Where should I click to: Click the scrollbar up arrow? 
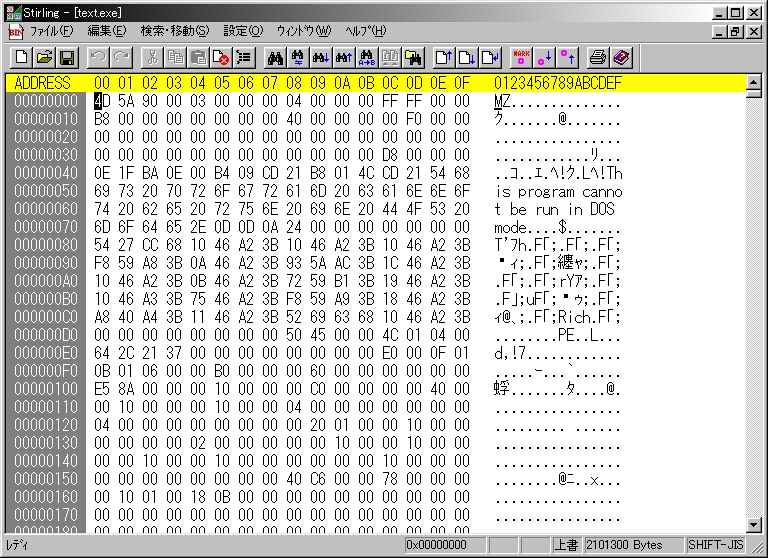point(754,83)
